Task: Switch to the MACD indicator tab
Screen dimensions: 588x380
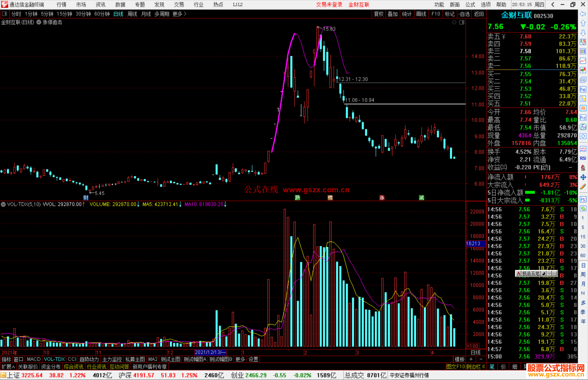Action: [x=34, y=359]
